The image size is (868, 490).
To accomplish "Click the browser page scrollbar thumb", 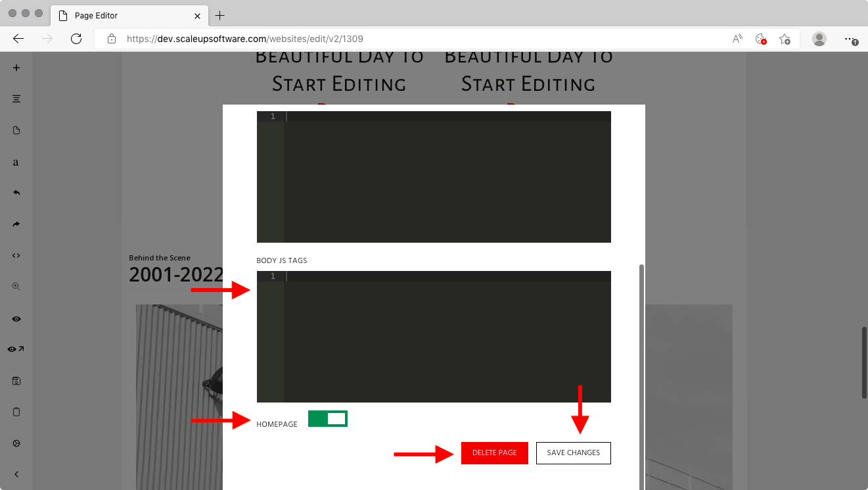I will click(x=864, y=362).
